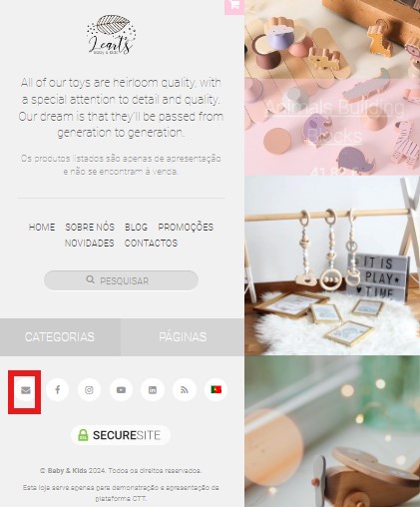Click the RSS feed icon
This screenshot has height=507, width=420.
[185, 389]
